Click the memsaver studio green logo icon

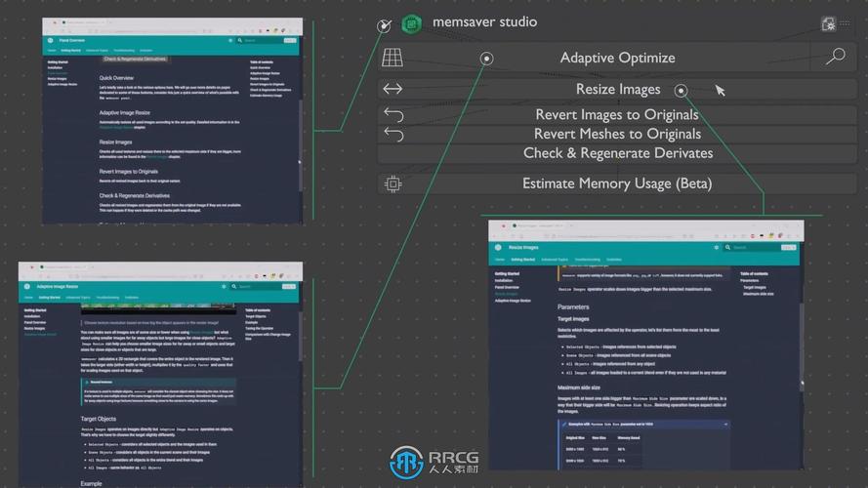(411, 23)
